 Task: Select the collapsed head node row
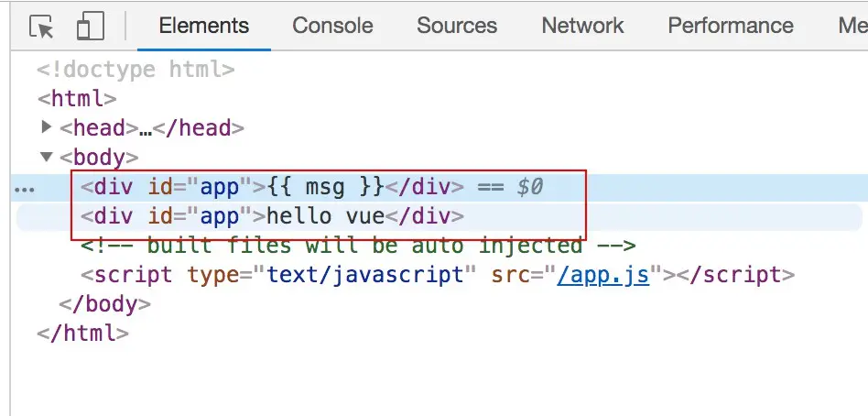(152, 128)
